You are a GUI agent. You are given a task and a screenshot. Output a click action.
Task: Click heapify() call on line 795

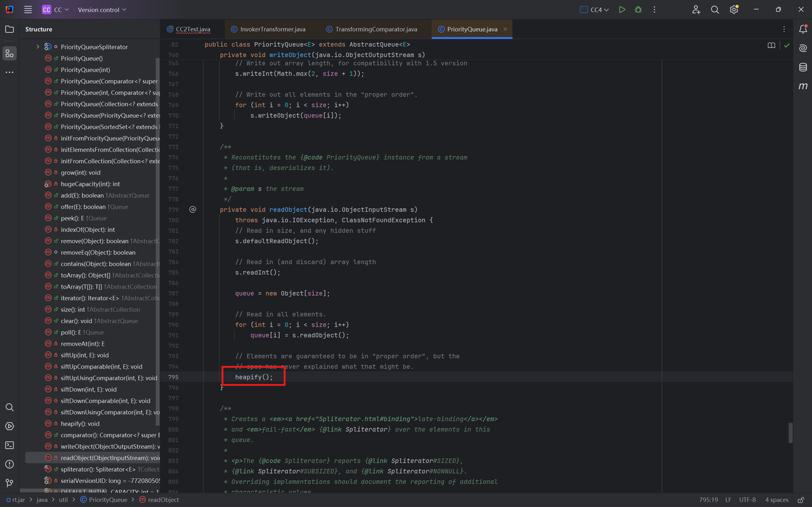coord(254,377)
